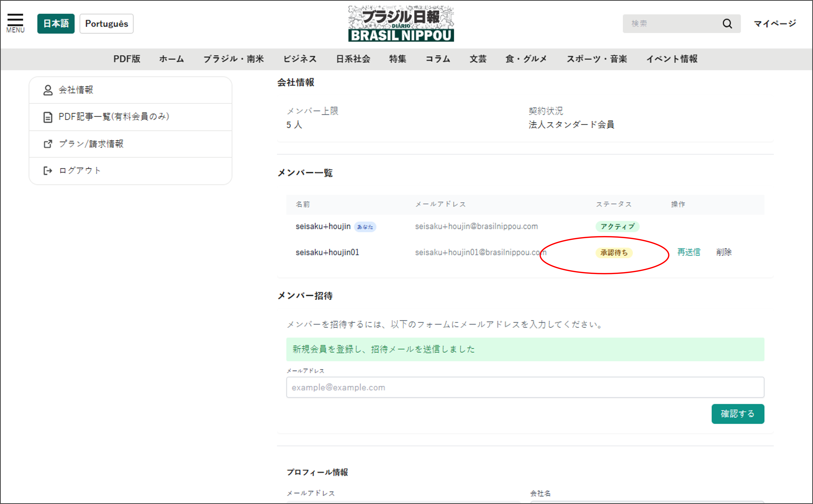813x504 pixels.
Task: Click the アクティブ status badge
Action: (617, 227)
